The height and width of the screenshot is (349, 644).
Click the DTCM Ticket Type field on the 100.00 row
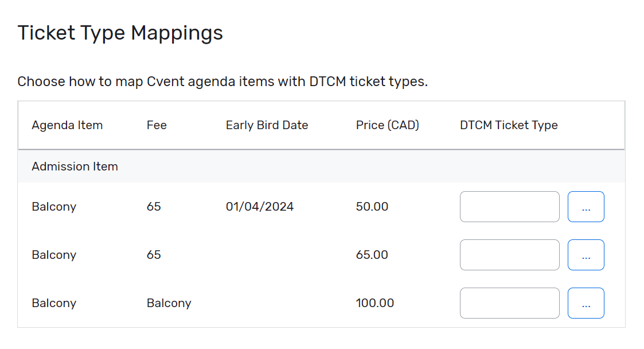(509, 303)
